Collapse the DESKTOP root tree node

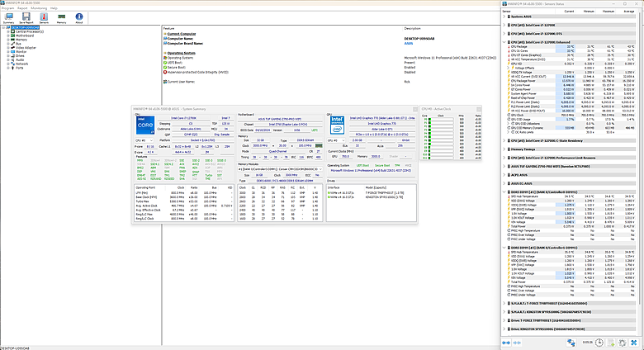pyautogui.click(x=3, y=27)
